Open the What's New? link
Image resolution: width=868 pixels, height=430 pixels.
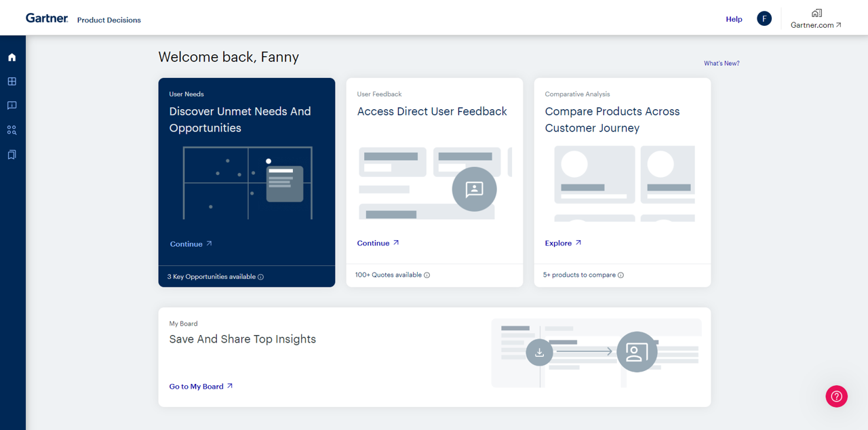click(722, 63)
